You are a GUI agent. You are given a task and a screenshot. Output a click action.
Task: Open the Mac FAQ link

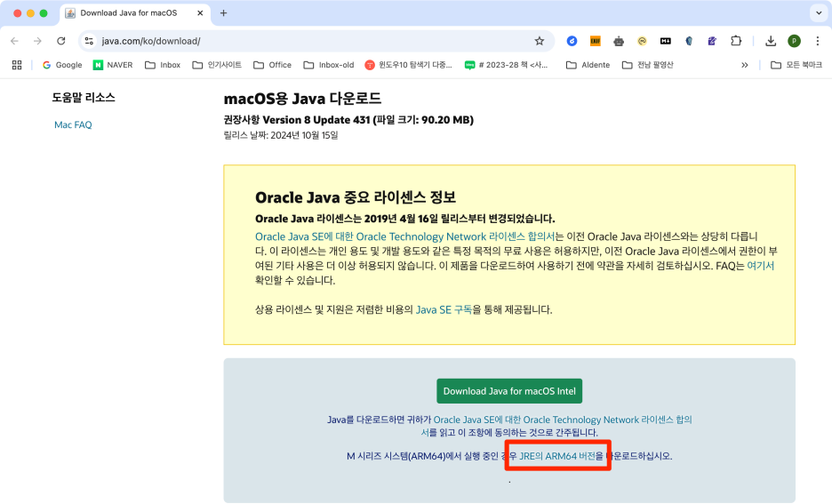73,124
